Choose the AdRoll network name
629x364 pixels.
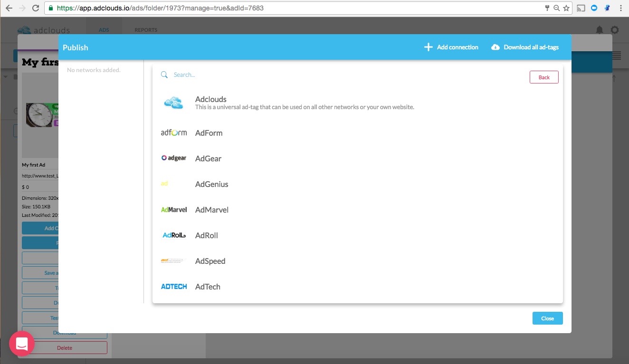(207, 235)
